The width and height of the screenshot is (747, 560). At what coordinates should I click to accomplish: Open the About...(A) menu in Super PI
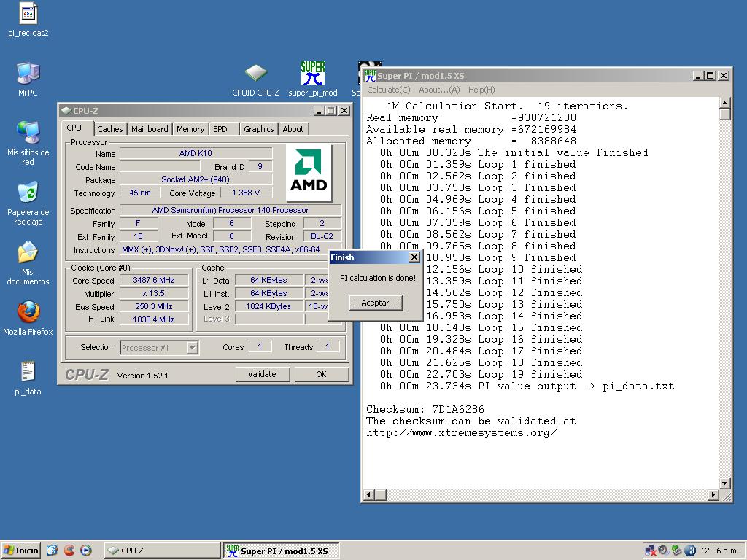point(439,90)
